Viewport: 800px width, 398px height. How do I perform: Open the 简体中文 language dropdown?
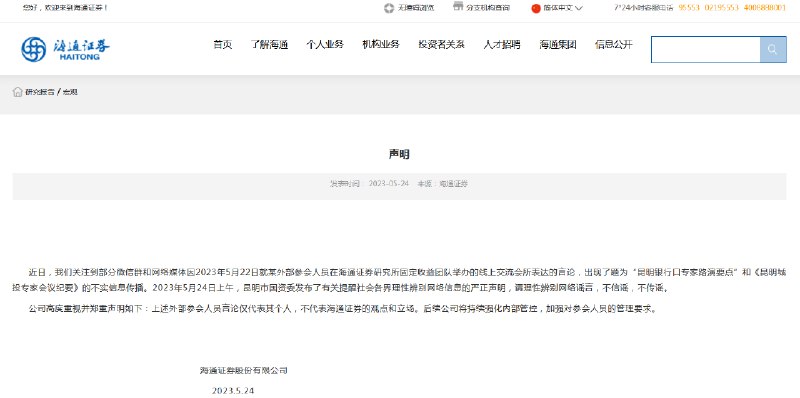(x=563, y=8)
